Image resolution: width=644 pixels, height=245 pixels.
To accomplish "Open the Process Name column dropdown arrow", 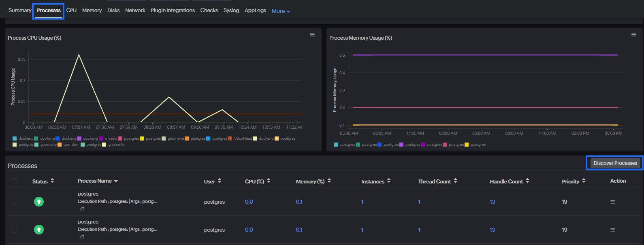I will pyautogui.click(x=116, y=181).
